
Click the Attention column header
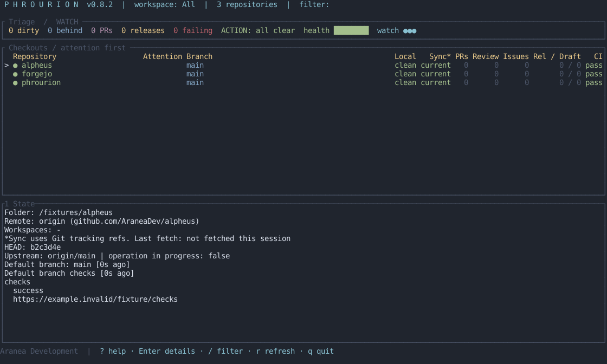point(162,56)
